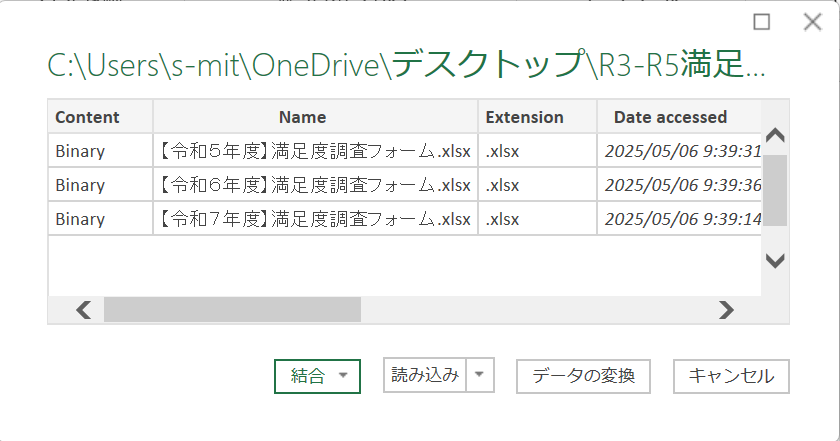Maximize the dialog window
The height and width of the screenshot is (441, 840).
point(762,21)
